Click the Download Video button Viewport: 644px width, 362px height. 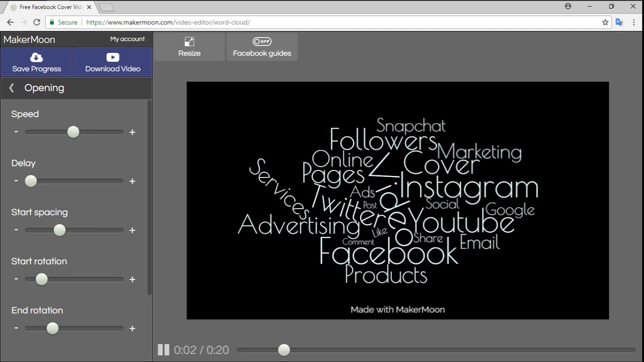click(113, 62)
